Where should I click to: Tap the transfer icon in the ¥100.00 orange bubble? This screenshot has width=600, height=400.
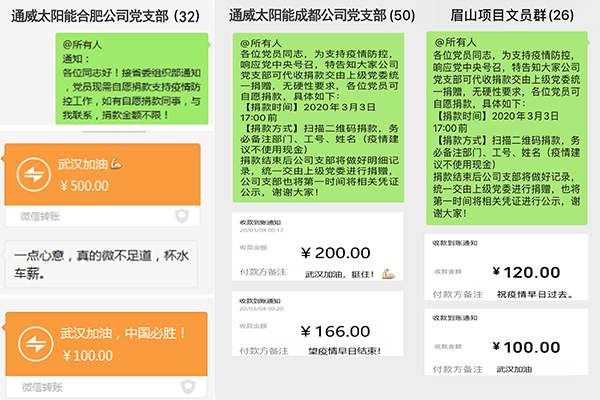tap(34, 346)
